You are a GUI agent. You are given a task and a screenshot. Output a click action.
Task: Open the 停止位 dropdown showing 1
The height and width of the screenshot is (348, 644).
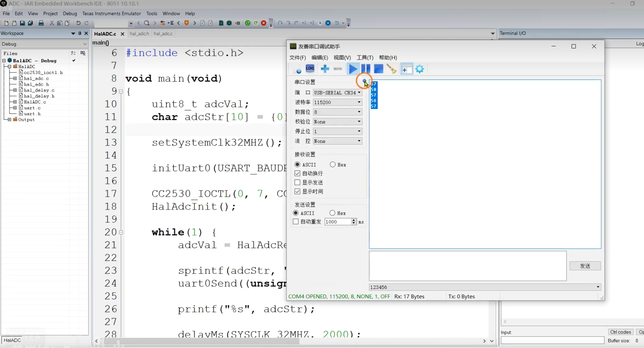337,131
